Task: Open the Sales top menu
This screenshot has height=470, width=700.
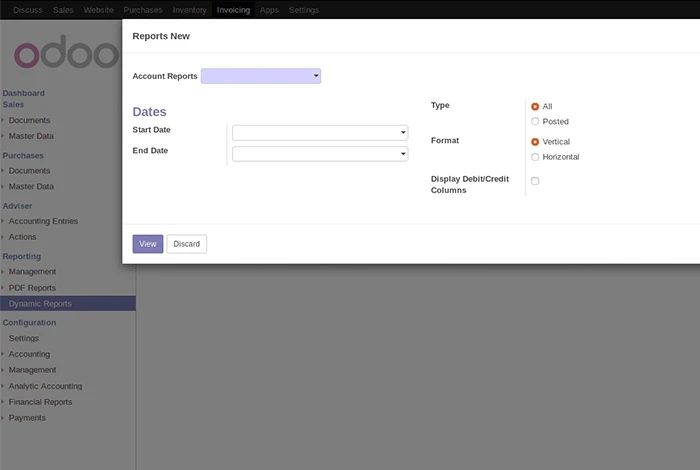Action: (63, 10)
